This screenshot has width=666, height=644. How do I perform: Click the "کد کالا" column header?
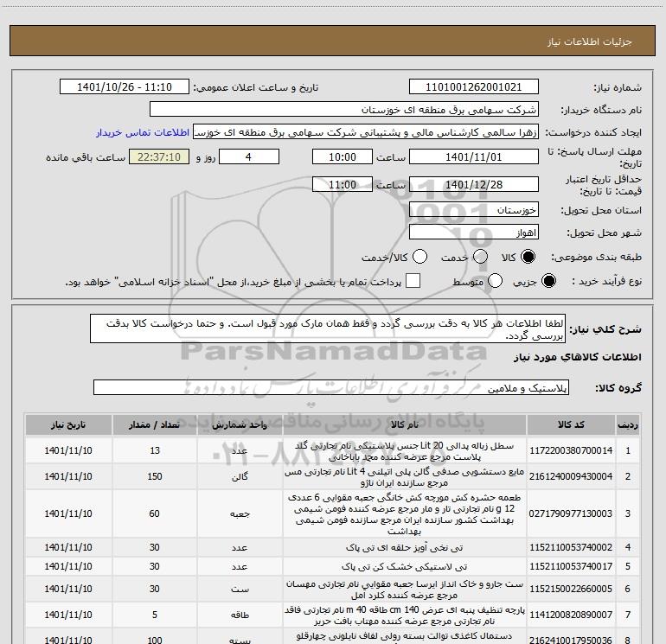tap(574, 425)
